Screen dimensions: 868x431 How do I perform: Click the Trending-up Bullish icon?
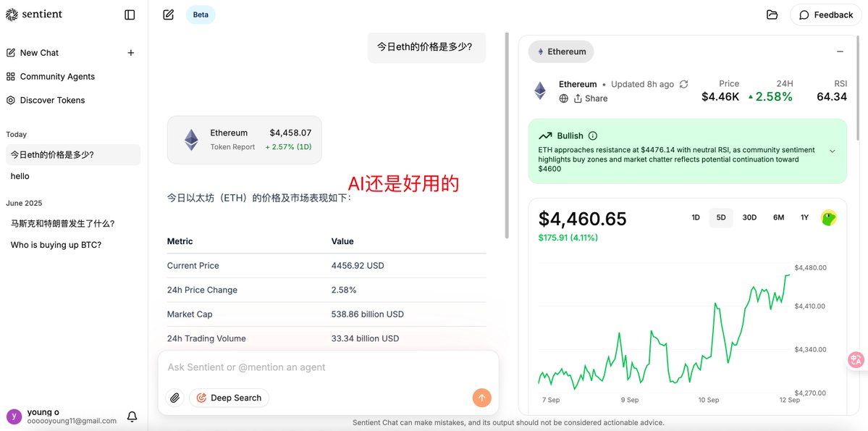click(x=545, y=135)
